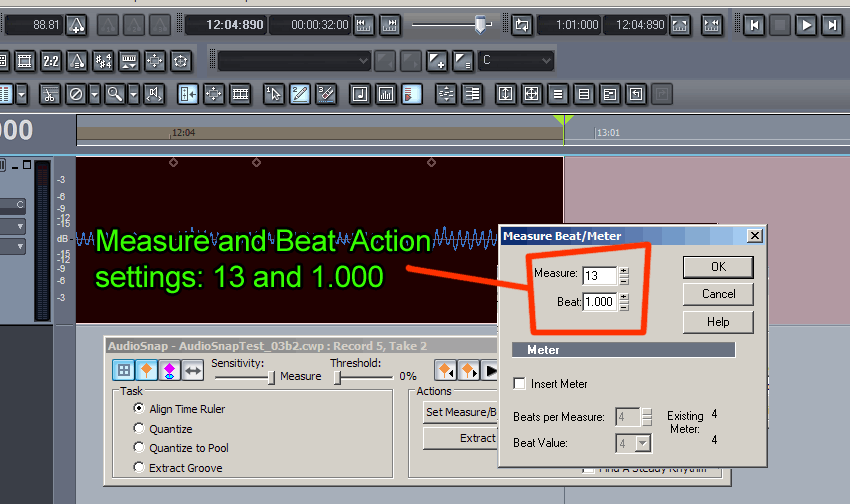
Task: Click the Play button in transport
Action: click(x=805, y=25)
